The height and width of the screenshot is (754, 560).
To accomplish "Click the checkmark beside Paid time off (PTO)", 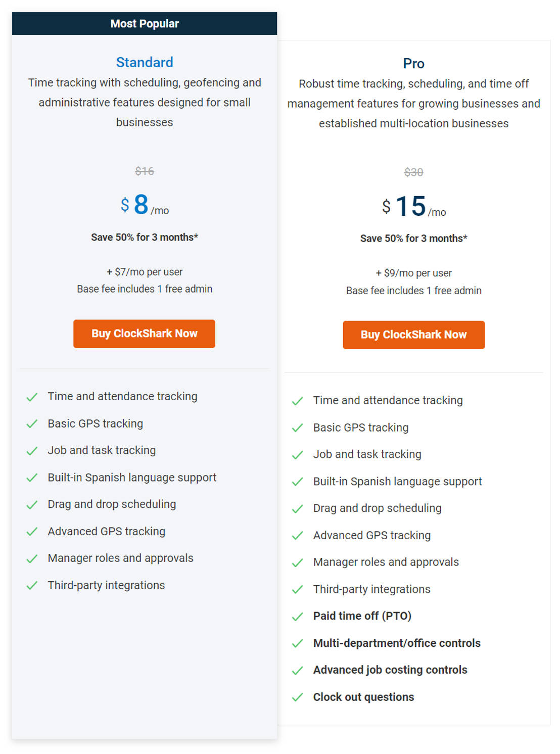I will pyautogui.click(x=298, y=616).
